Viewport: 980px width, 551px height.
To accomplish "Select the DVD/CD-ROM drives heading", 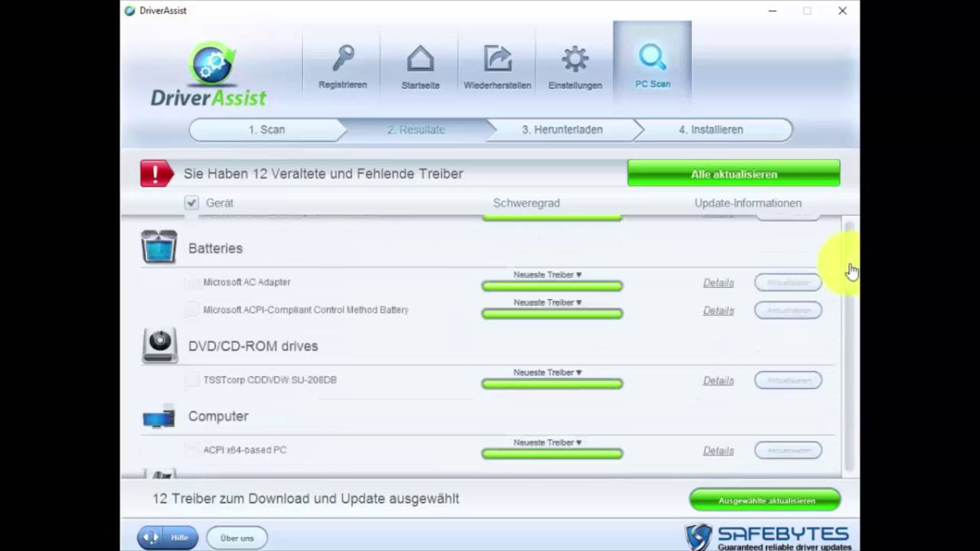I will (x=253, y=346).
